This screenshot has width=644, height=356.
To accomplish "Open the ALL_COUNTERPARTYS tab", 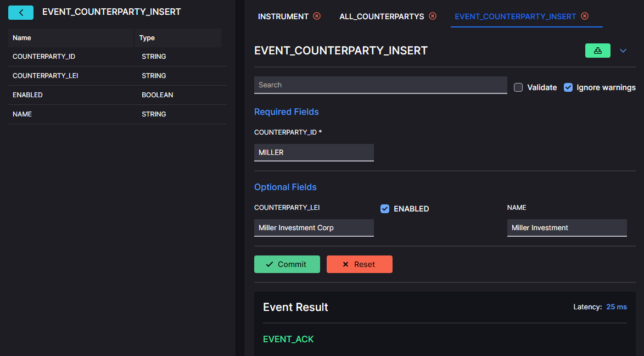I will [x=382, y=16].
